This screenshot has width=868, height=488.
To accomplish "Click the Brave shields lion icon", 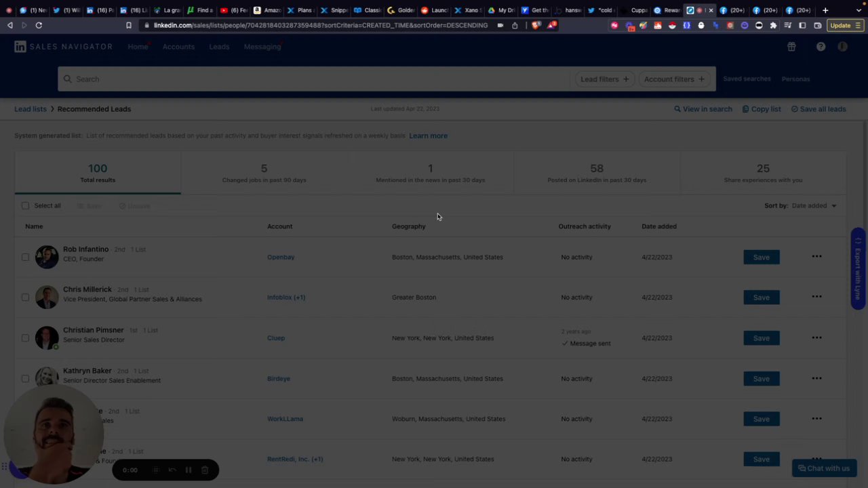I will [x=536, y=25].
